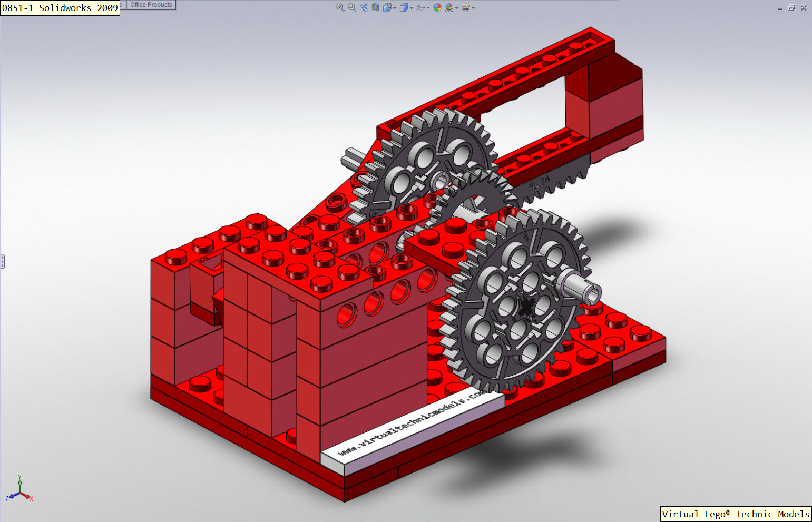This screenshot has height=522, width=812.
Task: Click the Edit Appearance colored sphere icon
Action: [x=437, y=7]
